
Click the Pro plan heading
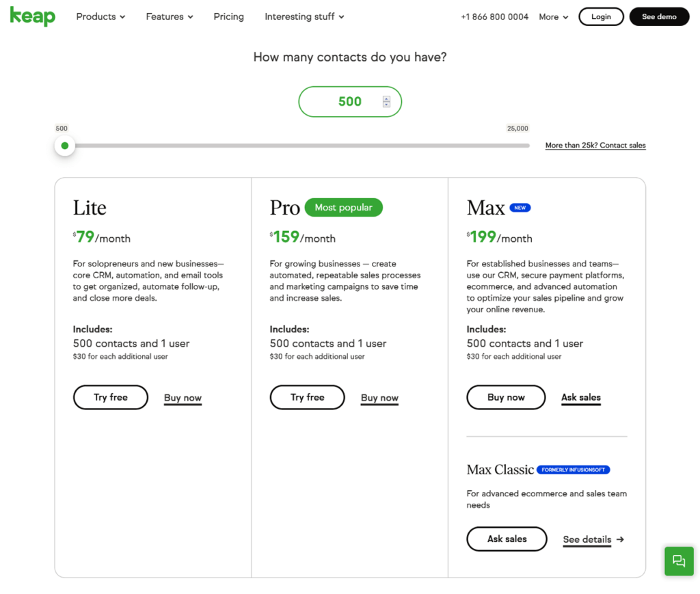284,208
